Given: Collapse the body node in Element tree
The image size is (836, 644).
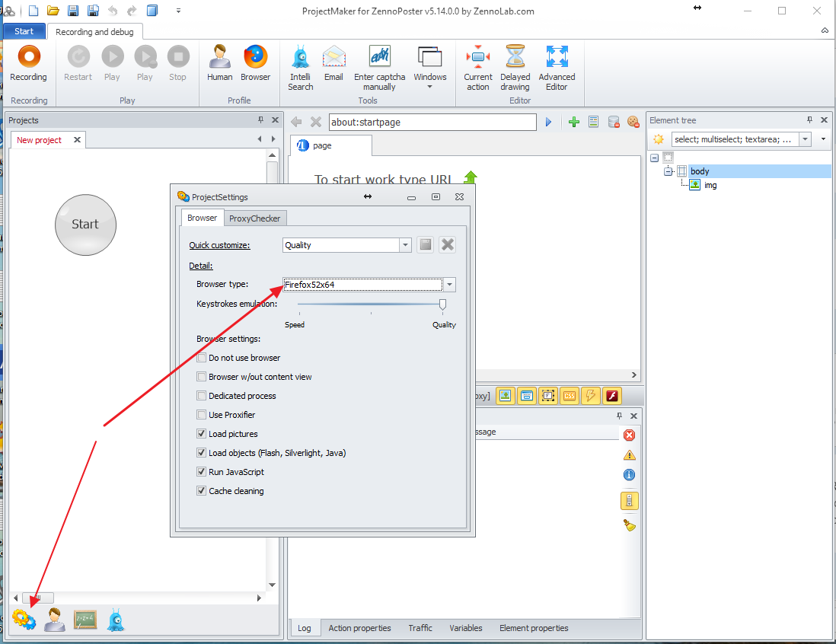Looking at the screenshot, I should tap(668, 171).
